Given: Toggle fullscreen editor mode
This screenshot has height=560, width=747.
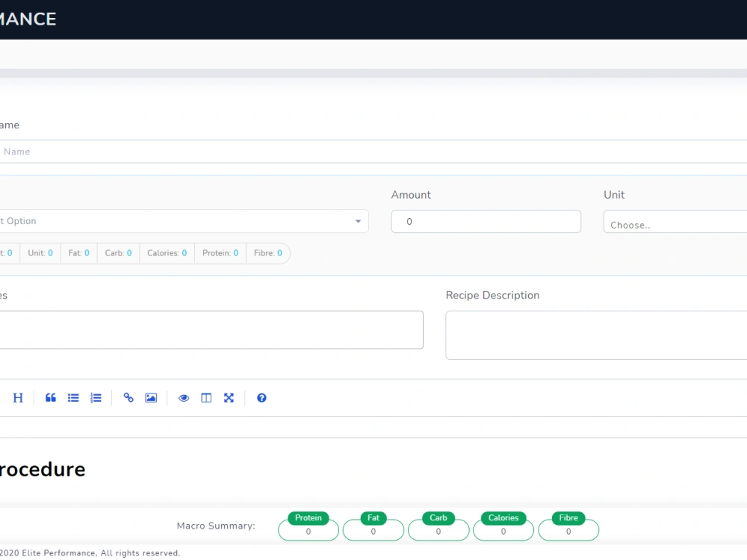Looking at the screenshot, I should 229,398.
